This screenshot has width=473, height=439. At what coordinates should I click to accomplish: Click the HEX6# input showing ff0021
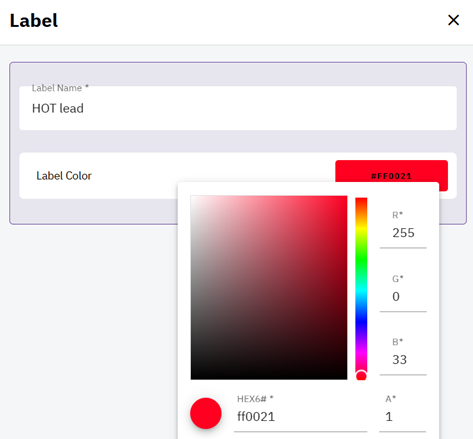coord(300,417)
